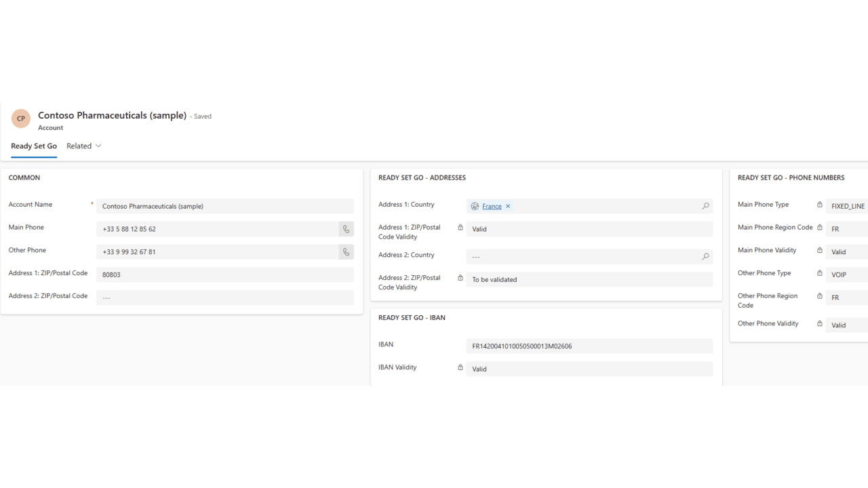This screenshot has height=488, width=868.
Task: Click READY SET GO - IBAN heading
Action: [412, 317]
